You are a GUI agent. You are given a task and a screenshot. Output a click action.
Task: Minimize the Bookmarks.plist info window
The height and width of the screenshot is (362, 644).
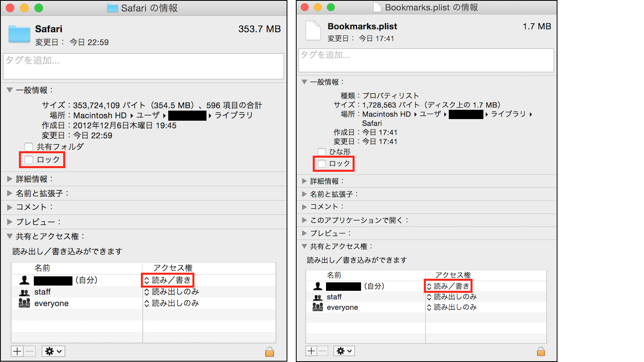318,7
